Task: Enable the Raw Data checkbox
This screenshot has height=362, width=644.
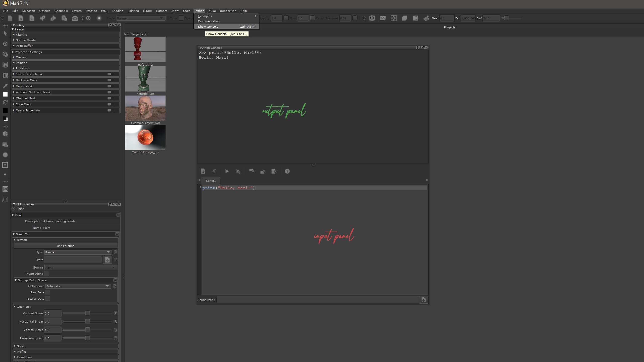Action: tap(48, 292)
